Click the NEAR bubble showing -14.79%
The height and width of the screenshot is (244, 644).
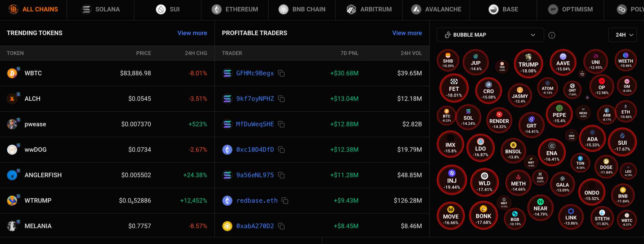point(540,208)
